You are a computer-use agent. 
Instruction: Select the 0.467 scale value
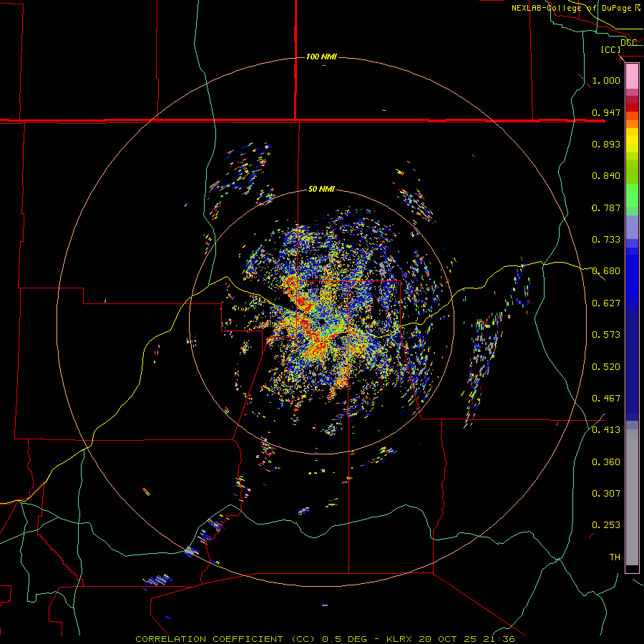coord(606,399)
